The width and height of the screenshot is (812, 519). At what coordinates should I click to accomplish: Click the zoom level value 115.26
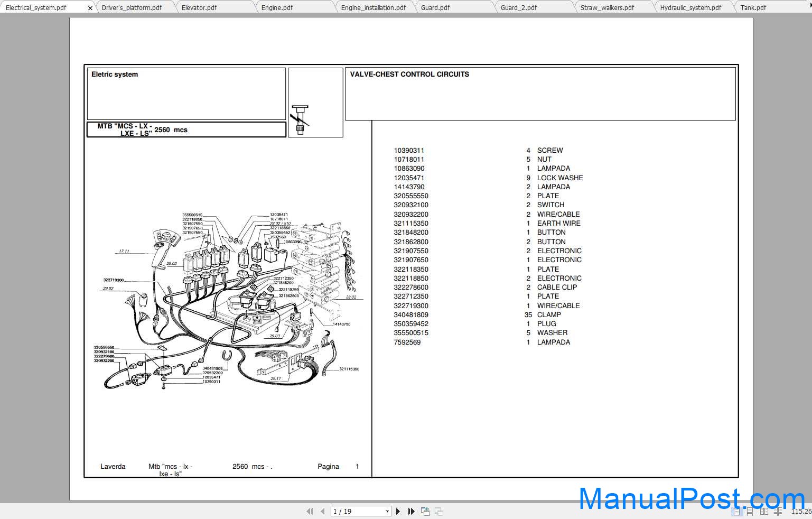click(801, 511)
